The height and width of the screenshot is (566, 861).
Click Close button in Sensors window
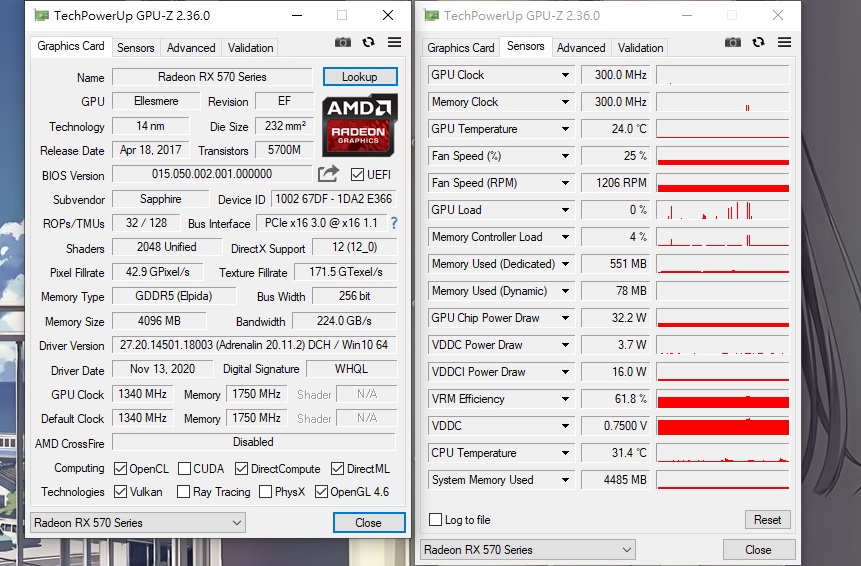[x=758, y=550]
